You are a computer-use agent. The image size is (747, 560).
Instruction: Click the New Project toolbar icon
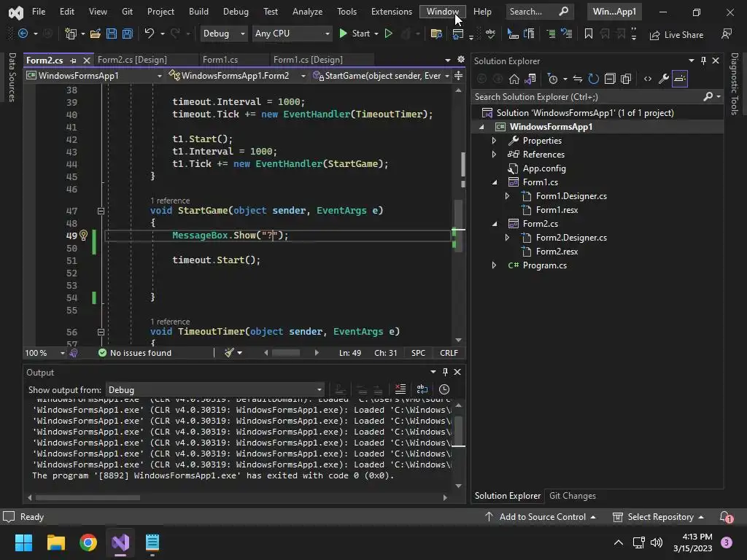click(71, 34)
